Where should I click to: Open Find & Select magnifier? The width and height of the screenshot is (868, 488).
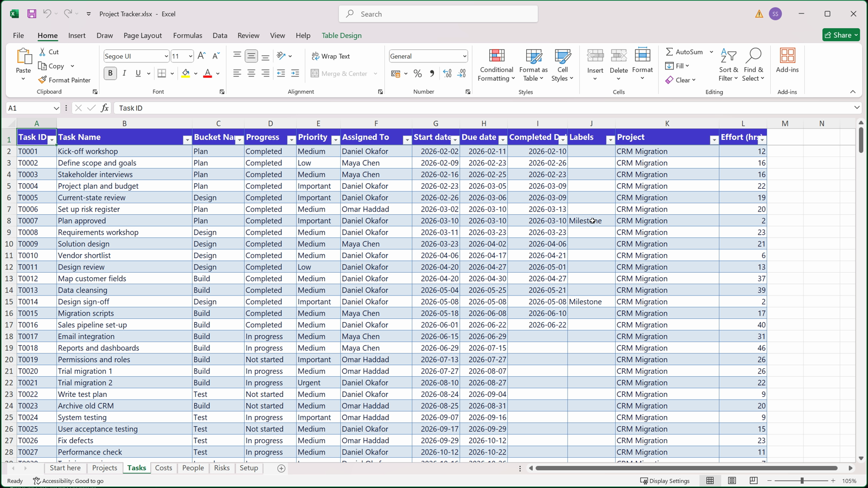[x=754, y=65]
